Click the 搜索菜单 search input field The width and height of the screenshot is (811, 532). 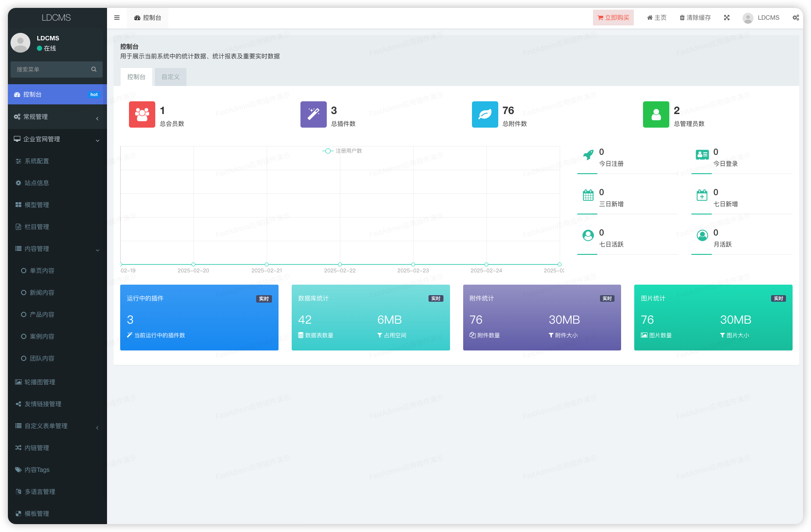[x=50, y=69]
